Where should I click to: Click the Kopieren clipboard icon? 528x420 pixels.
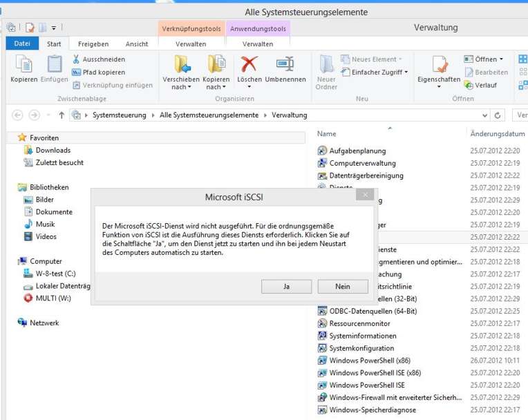pyautogui.click(x=24, y=64)
